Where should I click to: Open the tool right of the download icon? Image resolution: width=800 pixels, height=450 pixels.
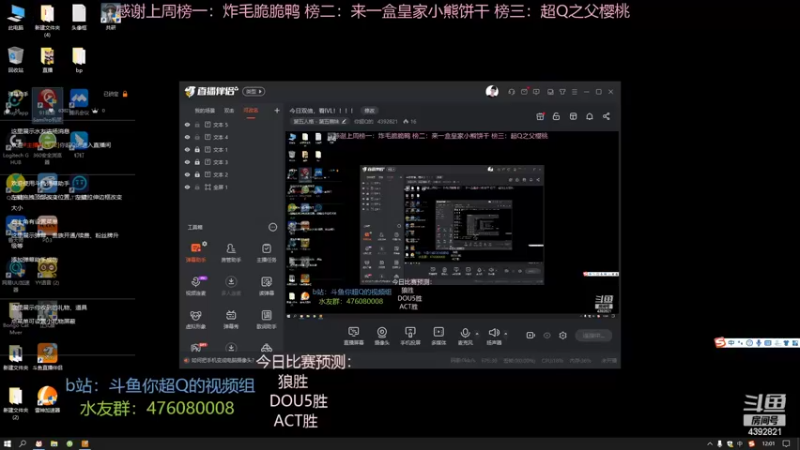(266, 285)
